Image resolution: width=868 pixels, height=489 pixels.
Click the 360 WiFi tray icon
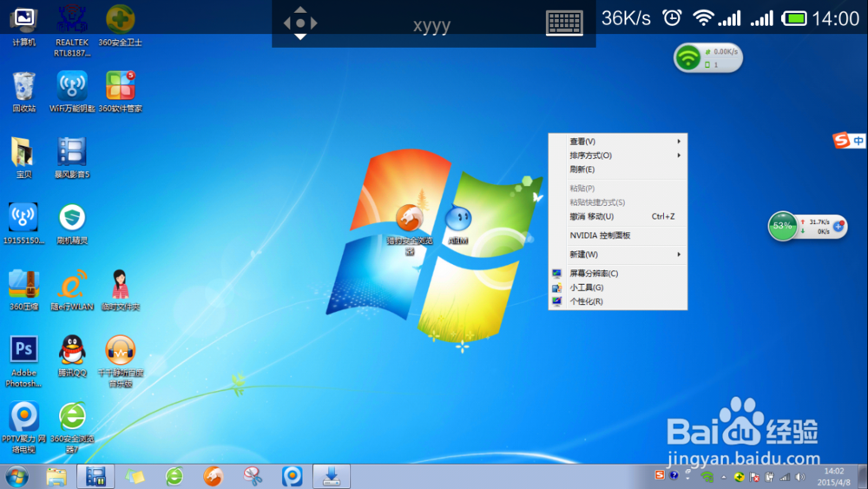point(707,477)
